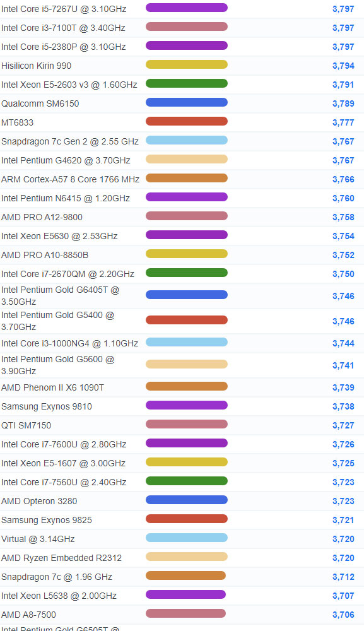Select Intel Core i7-7560U @ 2.40GHz
The image size is (364, 631).
point(64,482)
